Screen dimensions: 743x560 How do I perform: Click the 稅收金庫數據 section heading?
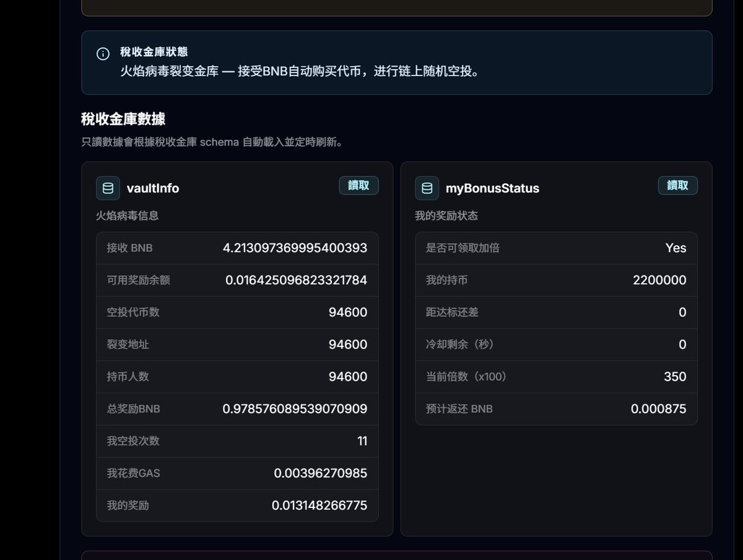coord(123,119)
